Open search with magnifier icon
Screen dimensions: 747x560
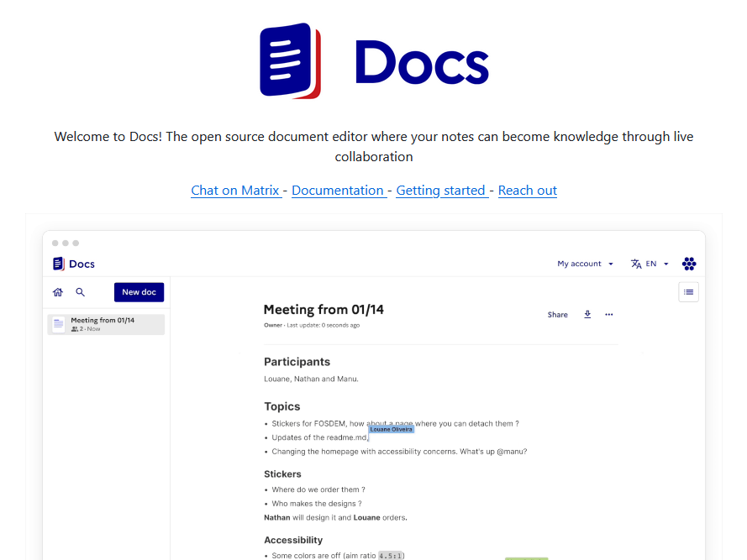(x=80, y=292)
